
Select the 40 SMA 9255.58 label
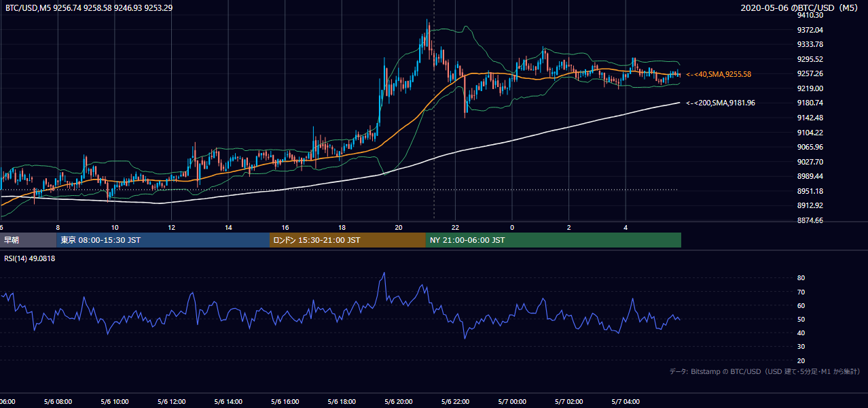click(x=719, y=74)
